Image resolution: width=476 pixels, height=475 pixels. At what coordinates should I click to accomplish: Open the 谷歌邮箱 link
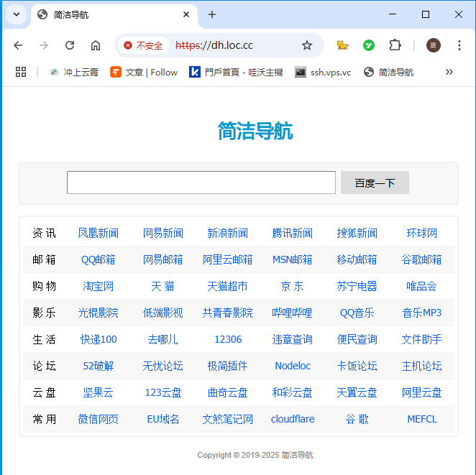pos(421,259)
